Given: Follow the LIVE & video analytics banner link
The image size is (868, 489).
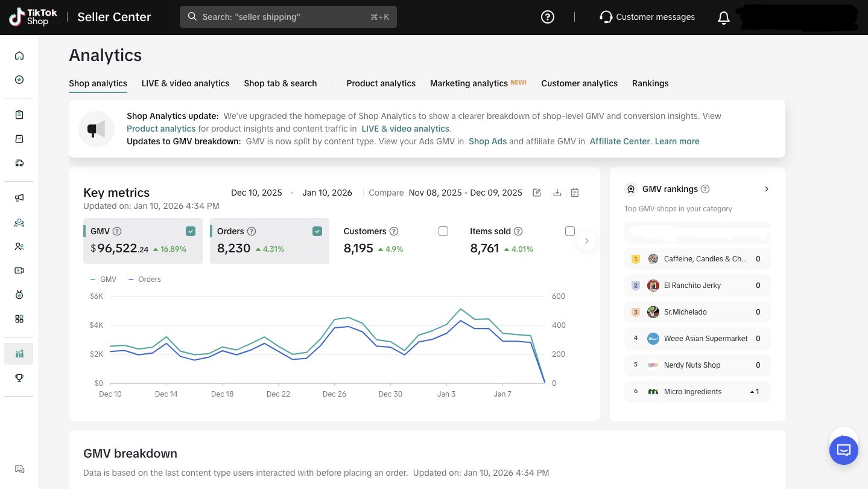Looking at the screenshot, I should (x=405, y=129).
